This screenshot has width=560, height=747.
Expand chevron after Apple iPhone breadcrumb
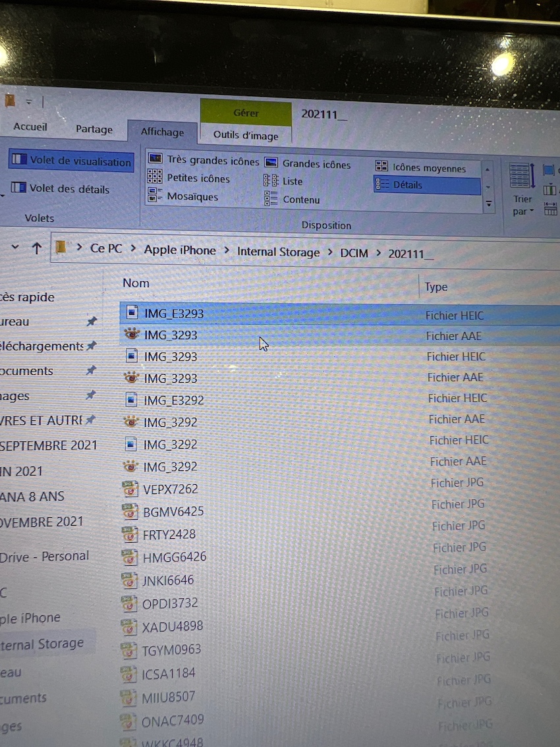(x=227, y=250)
